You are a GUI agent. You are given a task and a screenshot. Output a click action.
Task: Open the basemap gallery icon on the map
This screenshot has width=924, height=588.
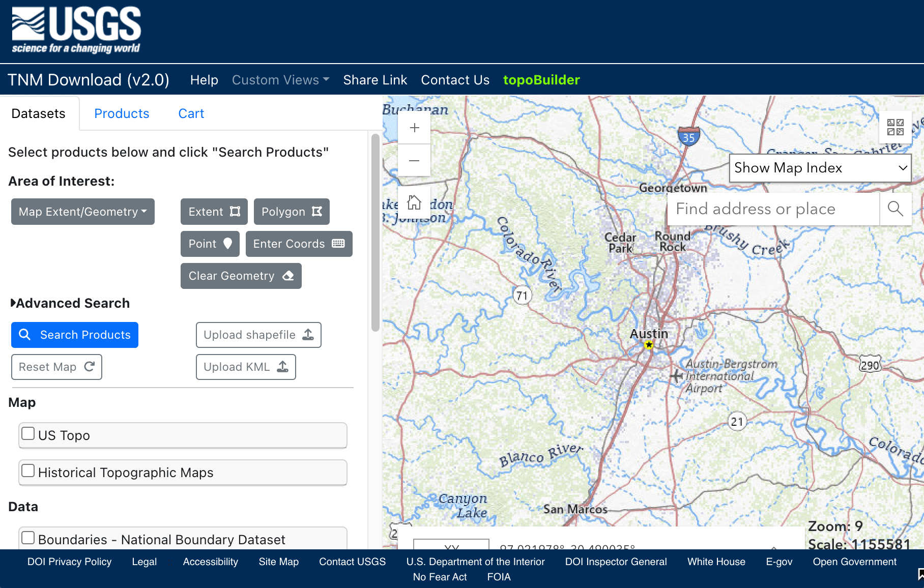tap(895, 127)
